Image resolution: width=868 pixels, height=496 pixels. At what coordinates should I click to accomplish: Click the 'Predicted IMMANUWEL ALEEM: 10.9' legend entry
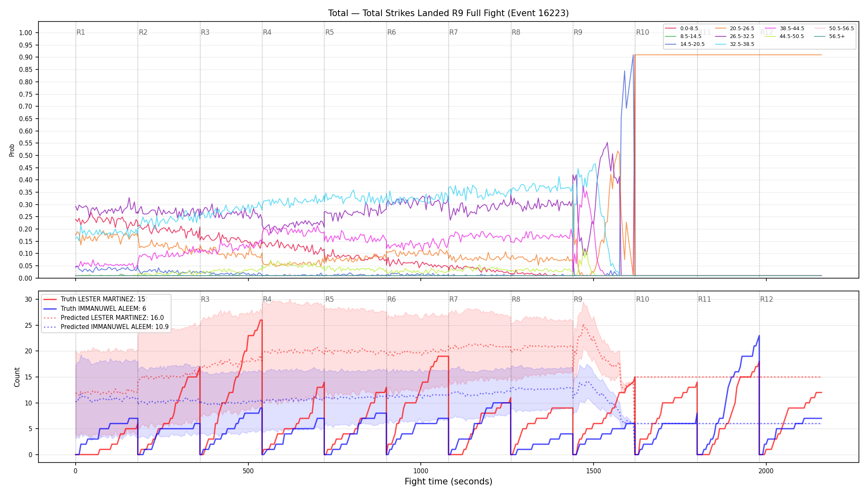tap(106, 327)
